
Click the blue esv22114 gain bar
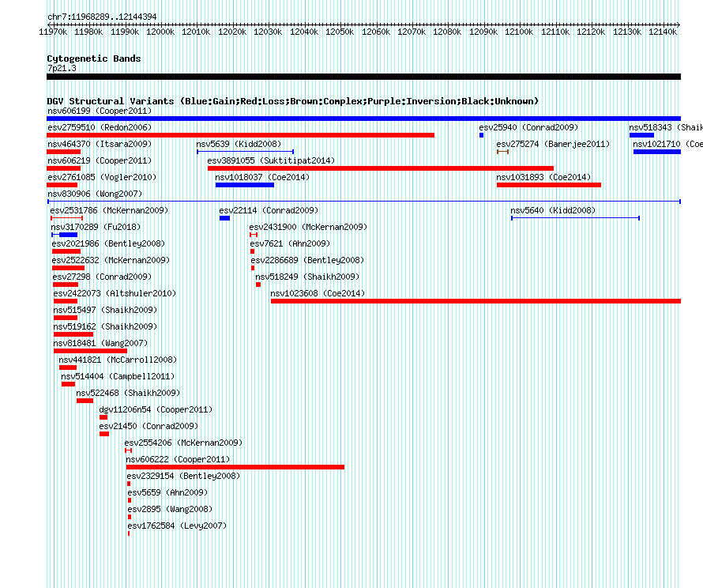tap(224, 218)
